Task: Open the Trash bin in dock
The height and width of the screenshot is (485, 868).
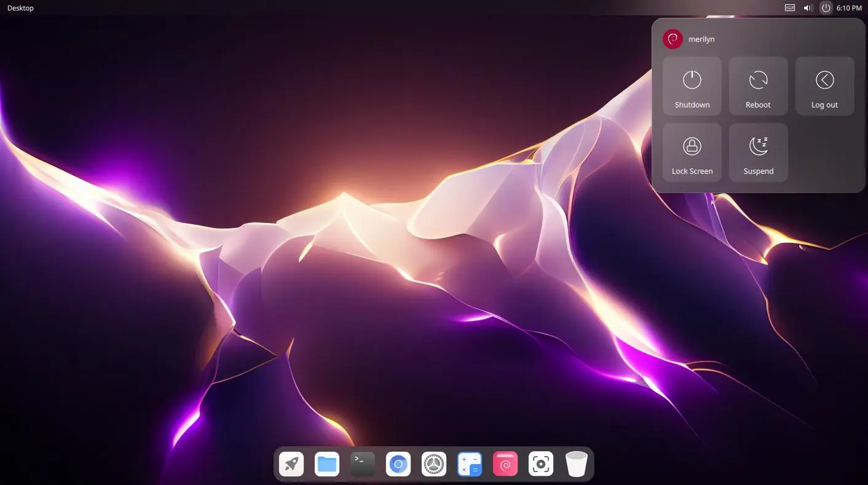Action: [x=577, y=464]
